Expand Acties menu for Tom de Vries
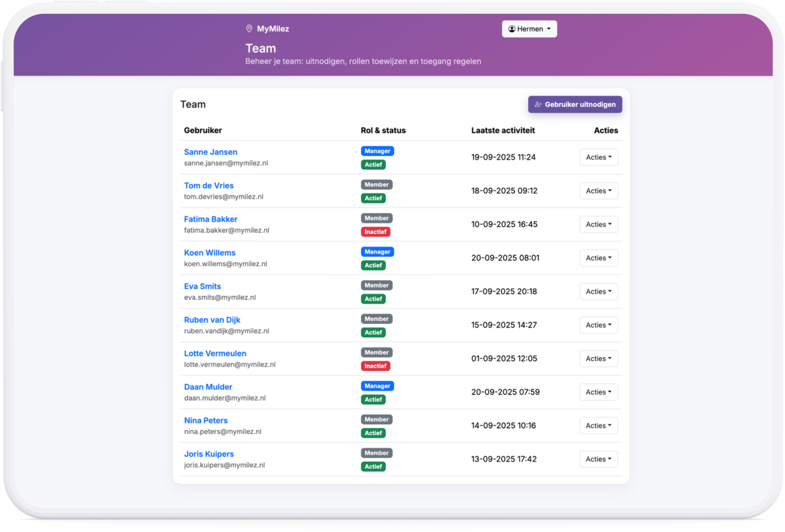Image resolution: width=785 pixels, height=532 pixels. tap(599, 191)
